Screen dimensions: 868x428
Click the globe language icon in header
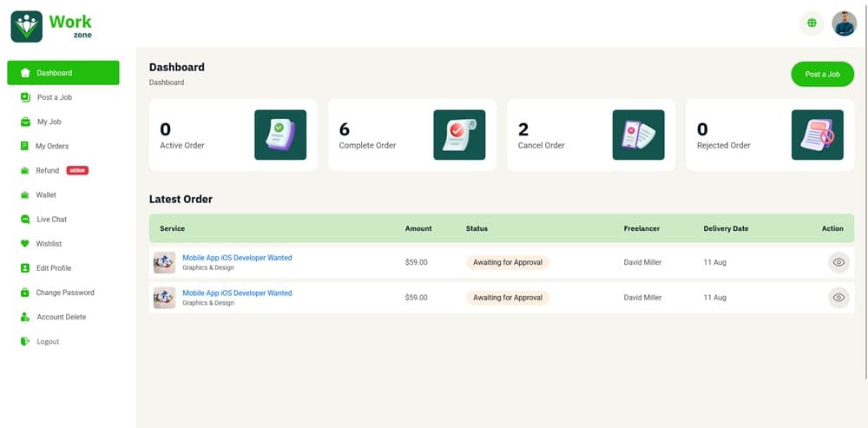tap(812, 23)
